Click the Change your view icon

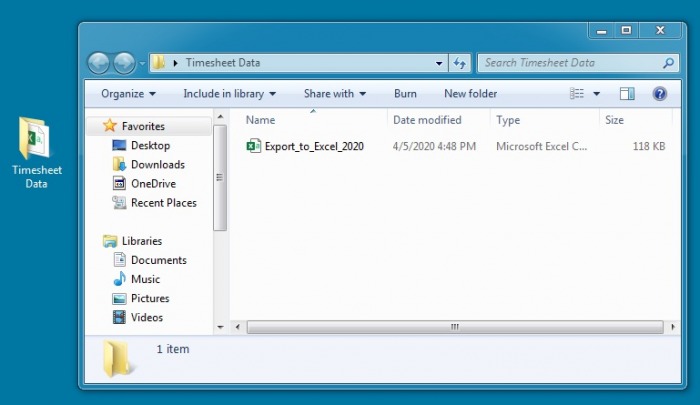tap(577, 93)
